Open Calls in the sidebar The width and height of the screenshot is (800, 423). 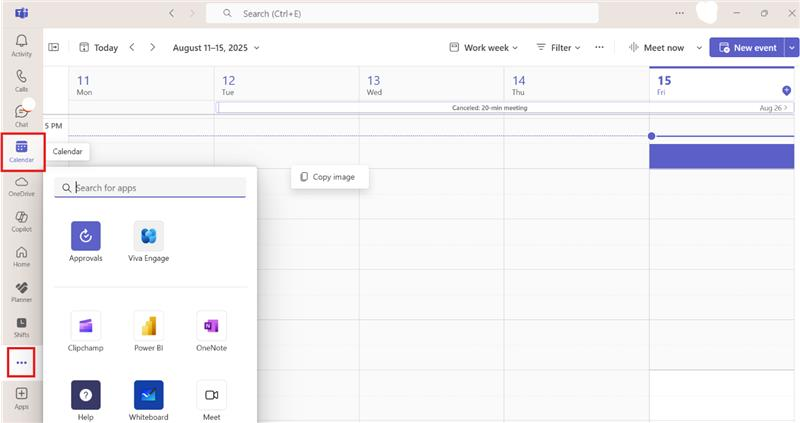21,81
